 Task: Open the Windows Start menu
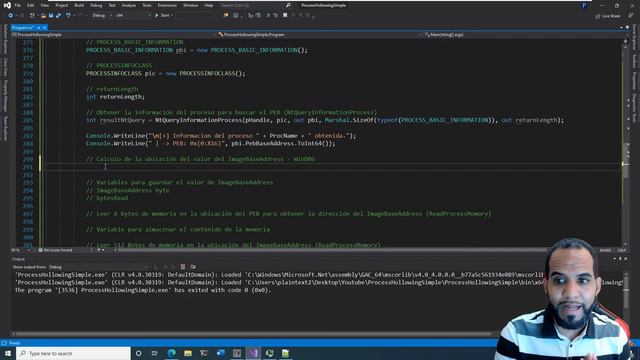(x=8, y=353)
